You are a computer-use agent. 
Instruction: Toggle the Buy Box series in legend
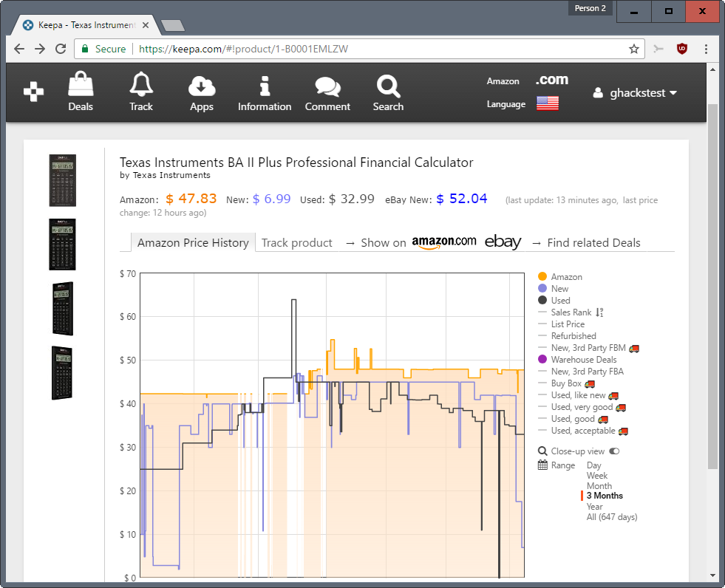click(566, 383)
